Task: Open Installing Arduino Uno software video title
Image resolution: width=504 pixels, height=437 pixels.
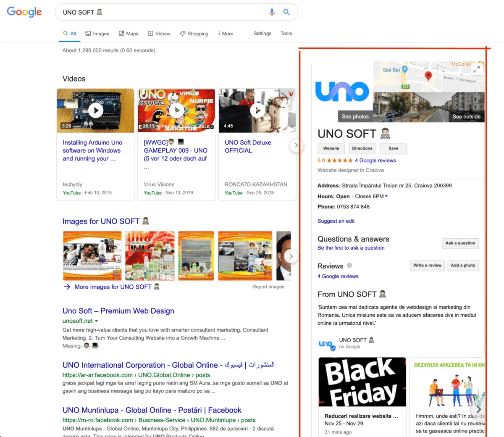Action: click(x=92, y=150)
